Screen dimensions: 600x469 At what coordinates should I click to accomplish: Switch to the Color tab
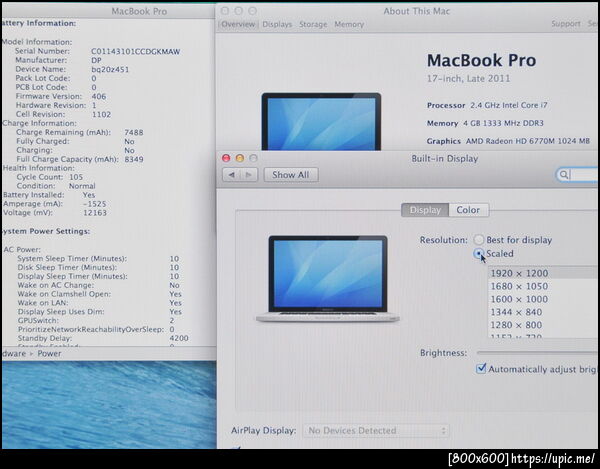pos(468,210)
